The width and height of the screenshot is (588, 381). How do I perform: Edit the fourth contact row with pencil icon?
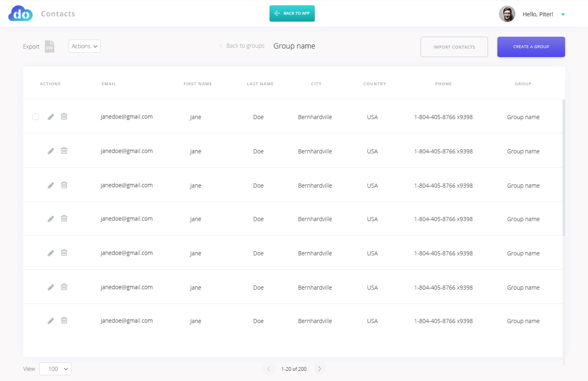tap(51, 218)
